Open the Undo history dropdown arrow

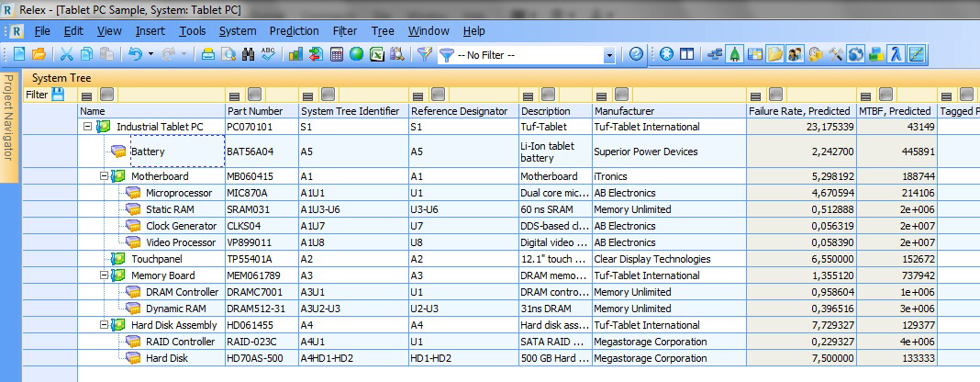[150, 54]
